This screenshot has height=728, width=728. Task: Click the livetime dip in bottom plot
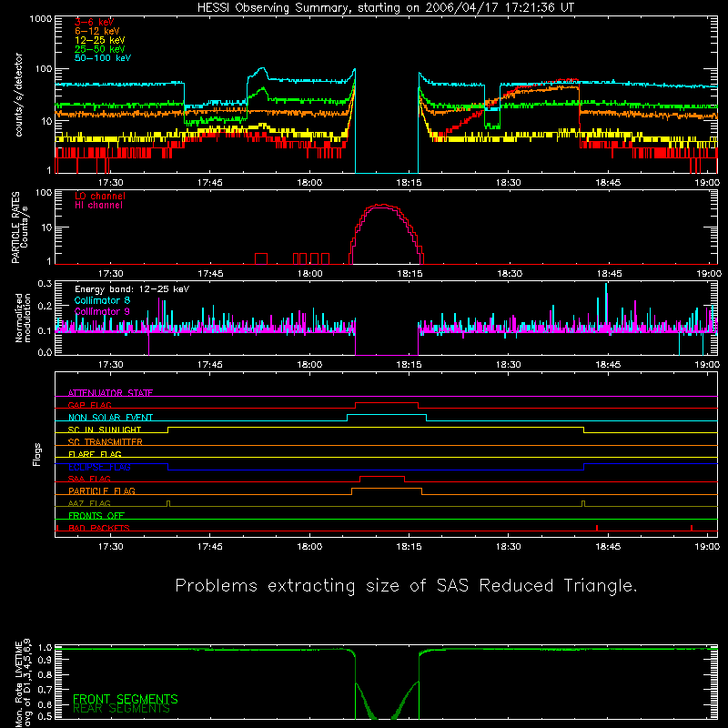pyautogui.click(x=387, y=700)
